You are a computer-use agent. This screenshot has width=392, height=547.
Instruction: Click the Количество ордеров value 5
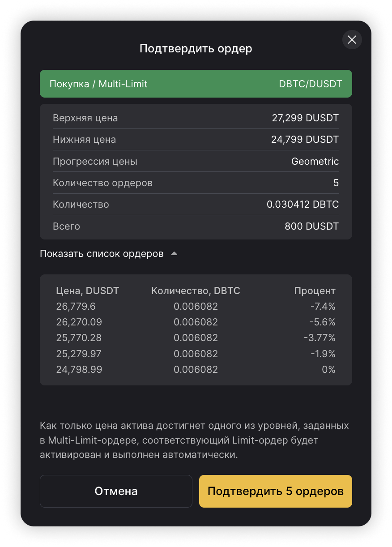point(336,183)
